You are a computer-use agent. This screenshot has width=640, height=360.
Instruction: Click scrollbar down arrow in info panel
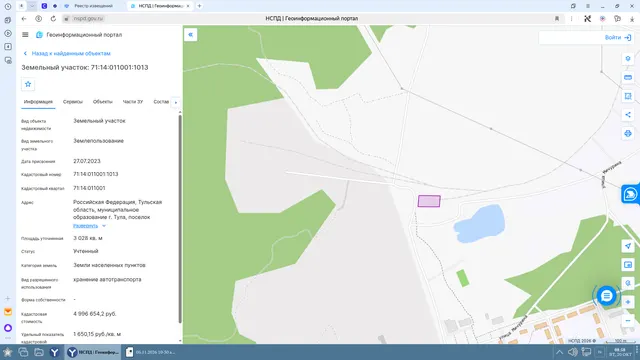pyautogui.click(x=180, y=340)
